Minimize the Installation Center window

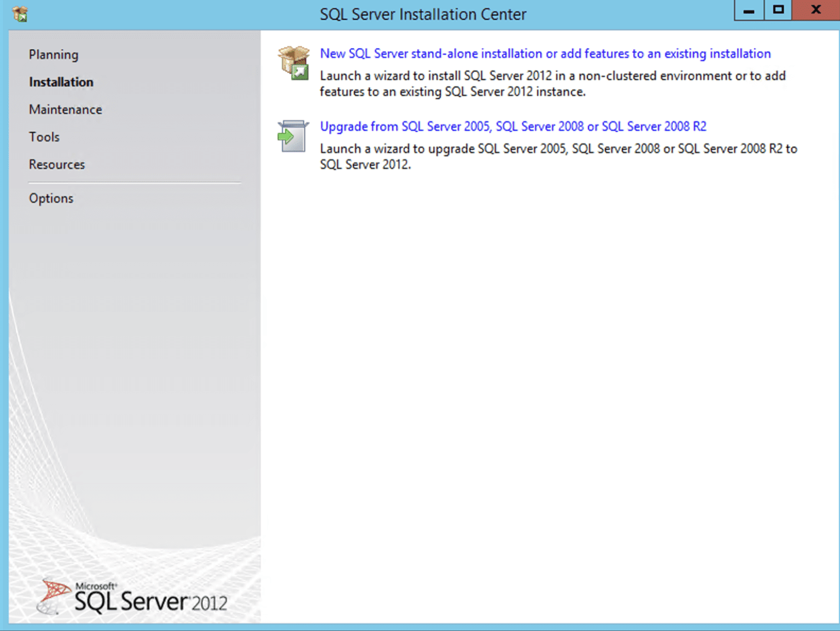[x=749, y=10]
